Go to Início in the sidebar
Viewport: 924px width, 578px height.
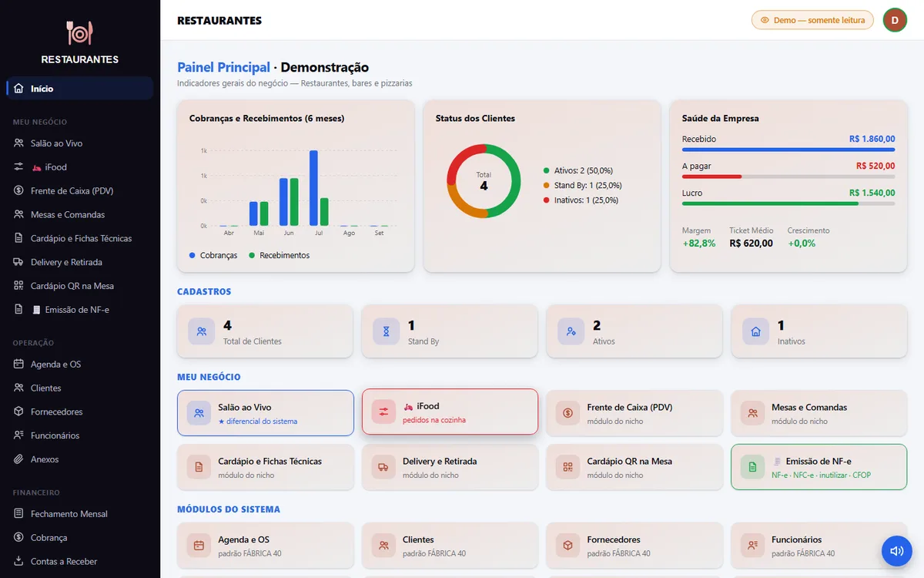(x=80, y=89)
